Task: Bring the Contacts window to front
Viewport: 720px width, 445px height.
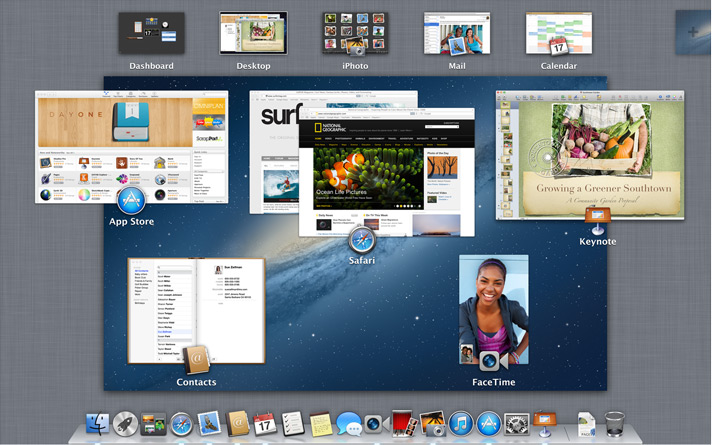Action: point(196,310)
